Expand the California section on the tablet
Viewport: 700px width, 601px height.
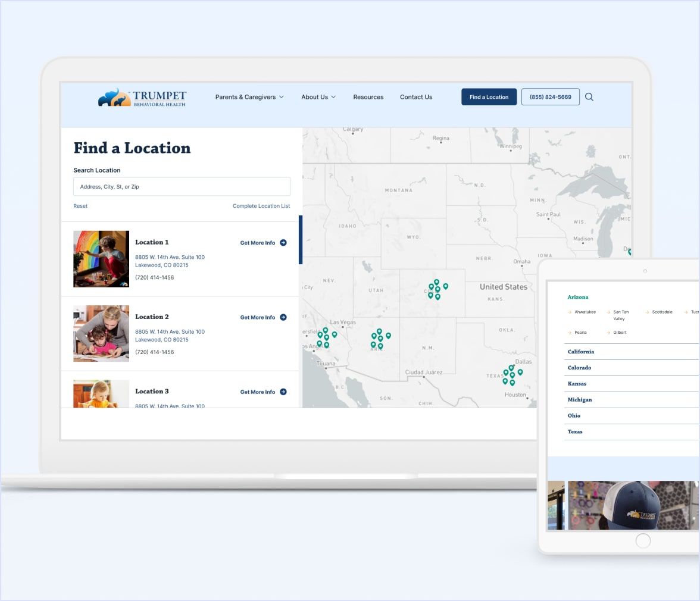coord(631,352)
